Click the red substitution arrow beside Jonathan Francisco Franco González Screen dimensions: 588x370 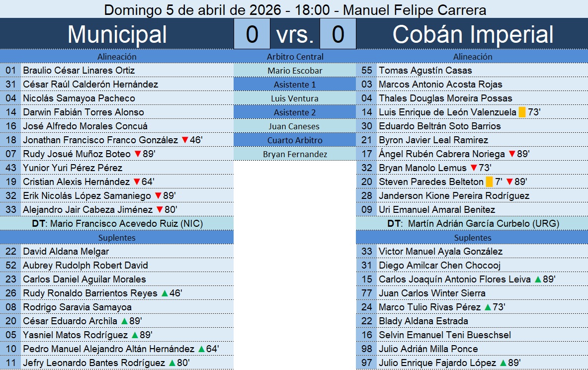pyautogui.click(x=185, y=141)
